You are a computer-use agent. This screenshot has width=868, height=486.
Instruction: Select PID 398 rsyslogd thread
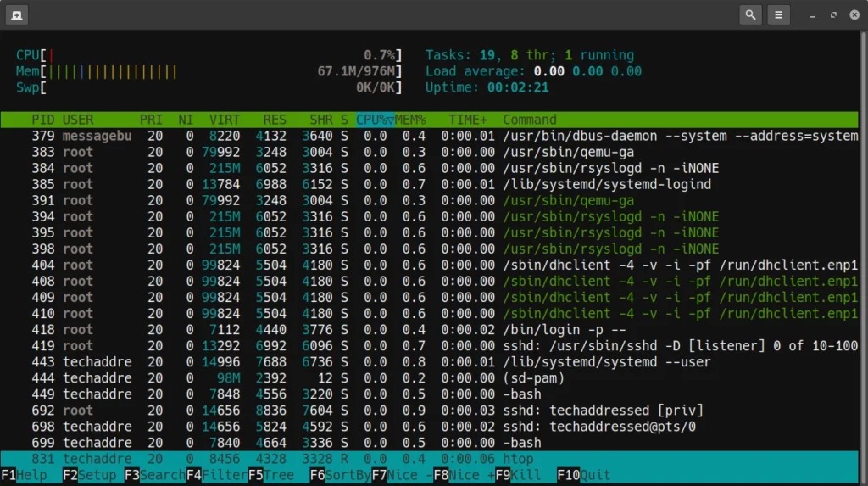[430, 249]
